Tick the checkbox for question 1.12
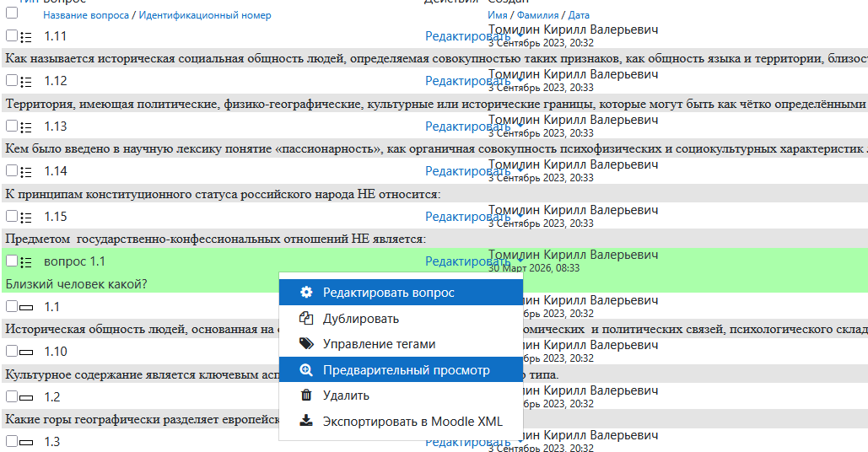Image resolution: width=868 pixels, height=452 pixels. [12, 80]
